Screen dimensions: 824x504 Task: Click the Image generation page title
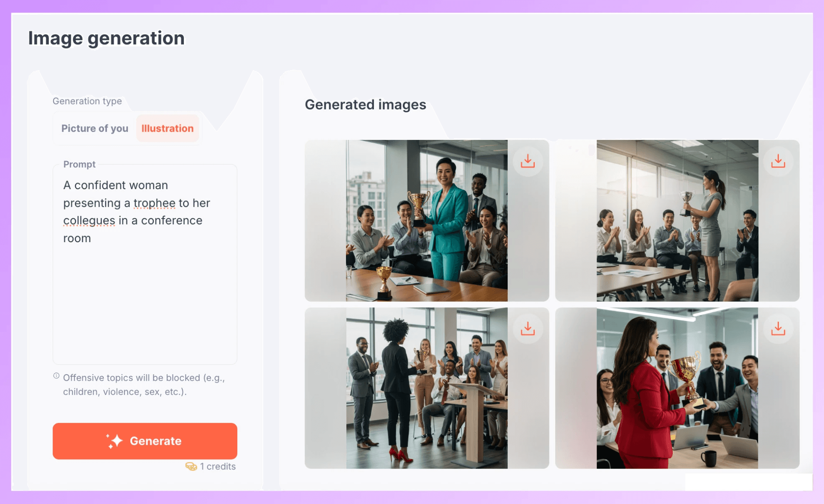point(106,38)
